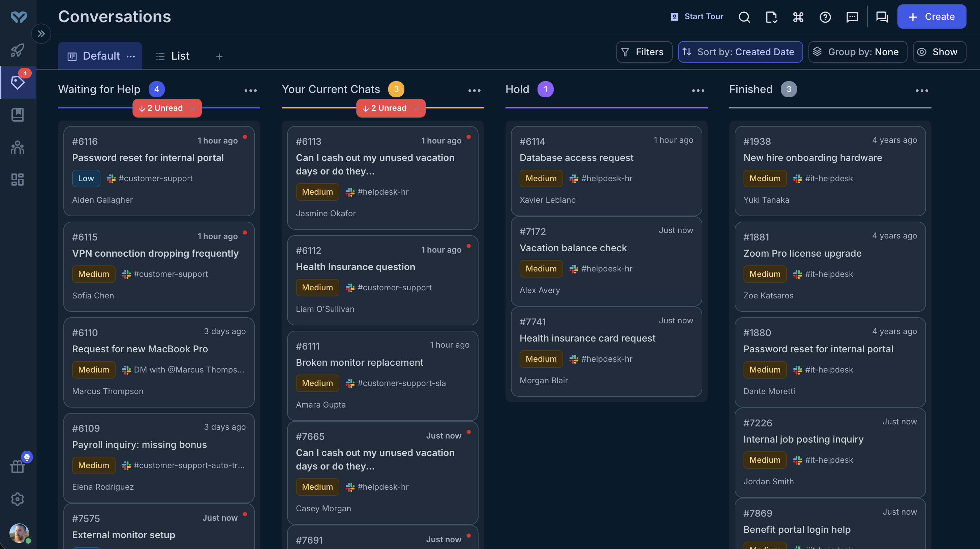Click Slack icon on ticket #1880
This screenshot has height=549, width=980.
[x=797, y=370]
